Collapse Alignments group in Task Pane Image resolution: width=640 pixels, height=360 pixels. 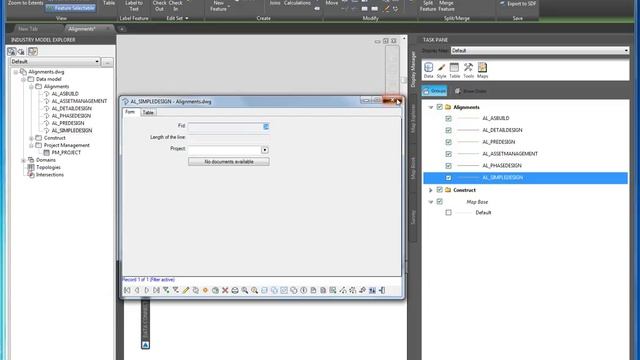(x=431, y=107)
